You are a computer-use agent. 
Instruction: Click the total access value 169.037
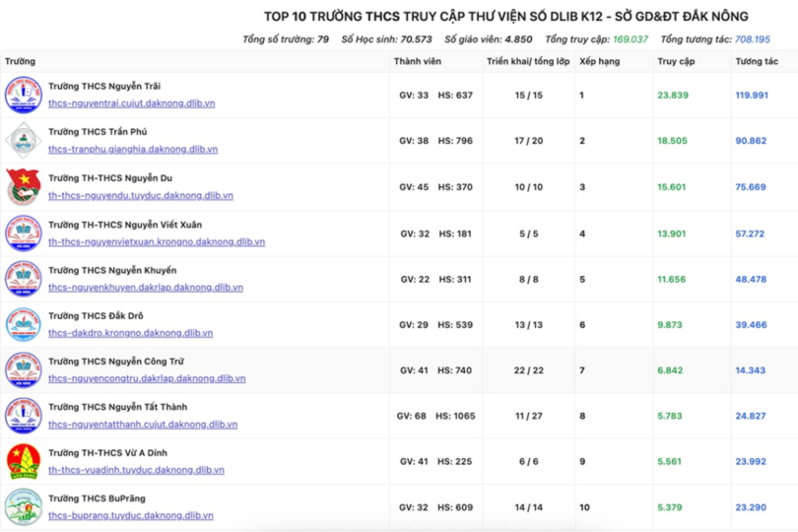[x=631, y=39]
